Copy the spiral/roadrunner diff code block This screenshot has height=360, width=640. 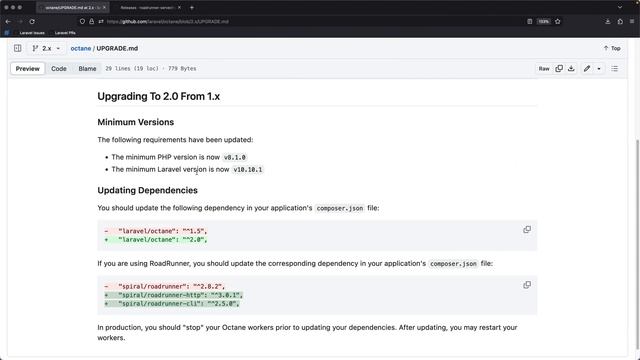527,285
